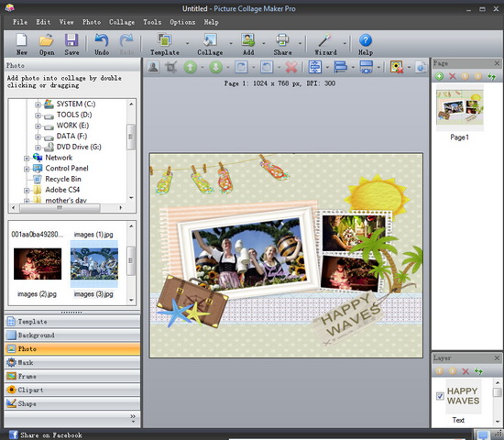The image size is (504, 440).
Task: Click the HAPPY WAVES tag on canvas
Action: [349, 319]
